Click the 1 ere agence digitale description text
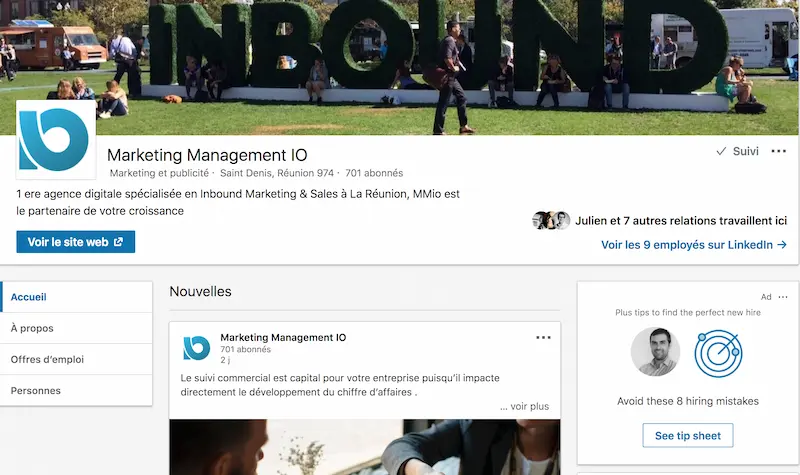 pyautogui.click(x=238, y=202)
